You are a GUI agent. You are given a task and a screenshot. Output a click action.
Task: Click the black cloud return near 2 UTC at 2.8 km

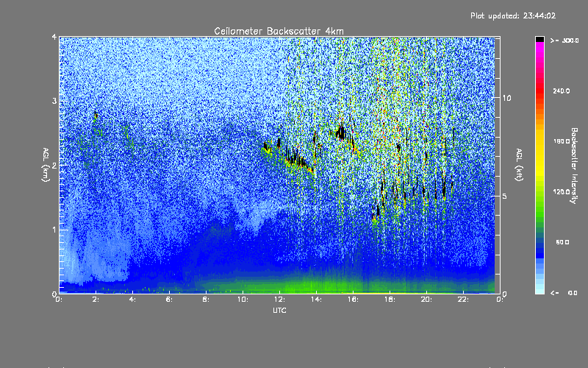pyautogui.click(x=96, y=115)
